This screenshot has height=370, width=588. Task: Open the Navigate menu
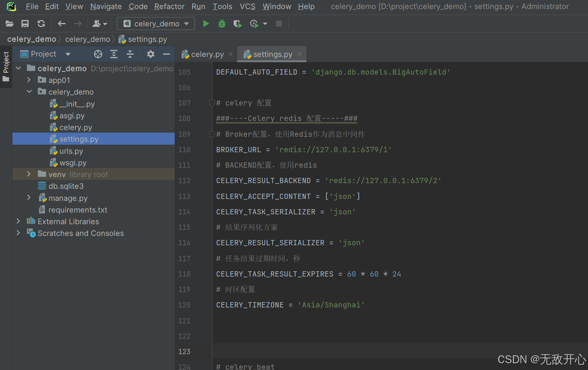(x=106, y=6)
